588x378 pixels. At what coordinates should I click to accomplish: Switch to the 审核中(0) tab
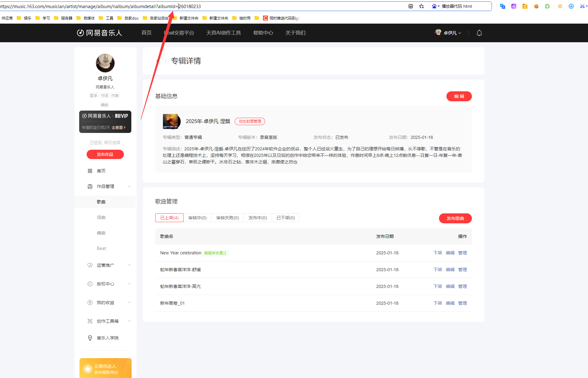197,218
